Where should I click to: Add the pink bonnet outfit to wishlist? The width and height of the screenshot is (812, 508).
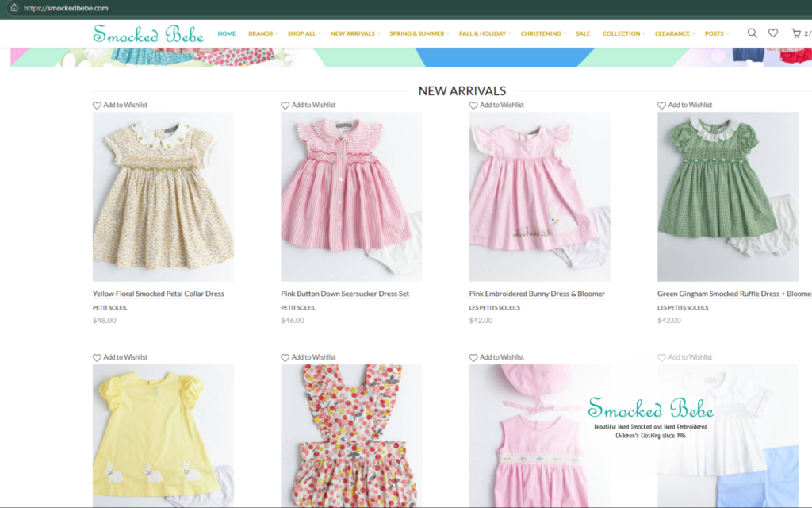click(x=496, y=357)
